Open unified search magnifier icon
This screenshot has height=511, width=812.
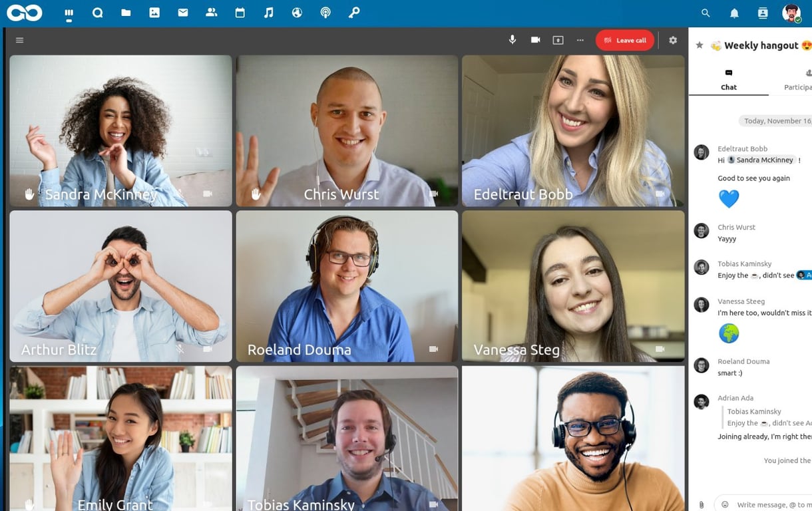(x=706, y=13)
